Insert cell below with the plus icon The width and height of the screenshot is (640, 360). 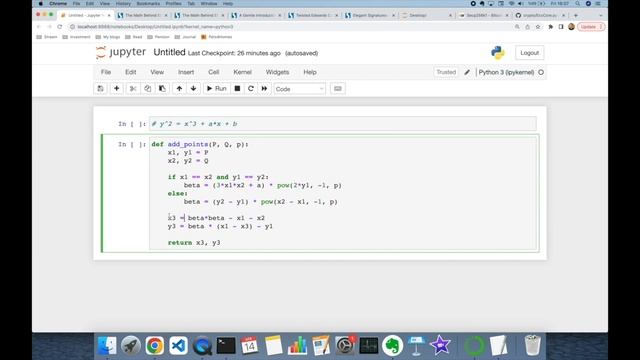(117, 89)
